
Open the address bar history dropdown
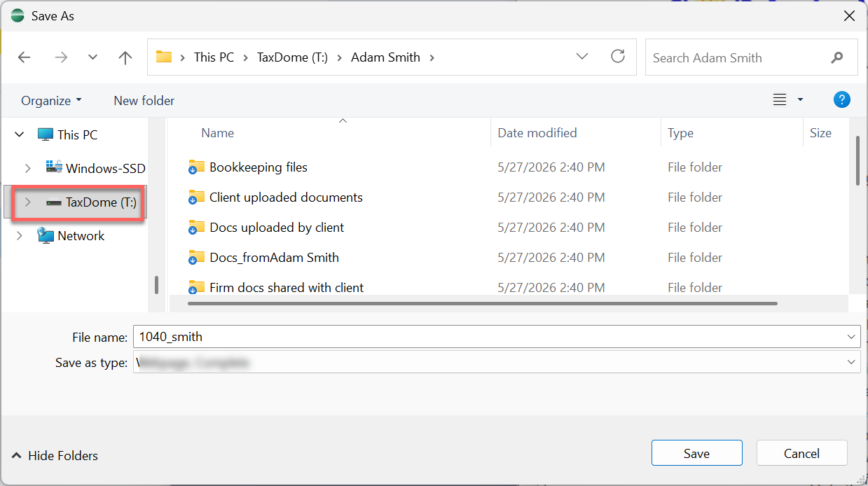(x=581, y=57)
